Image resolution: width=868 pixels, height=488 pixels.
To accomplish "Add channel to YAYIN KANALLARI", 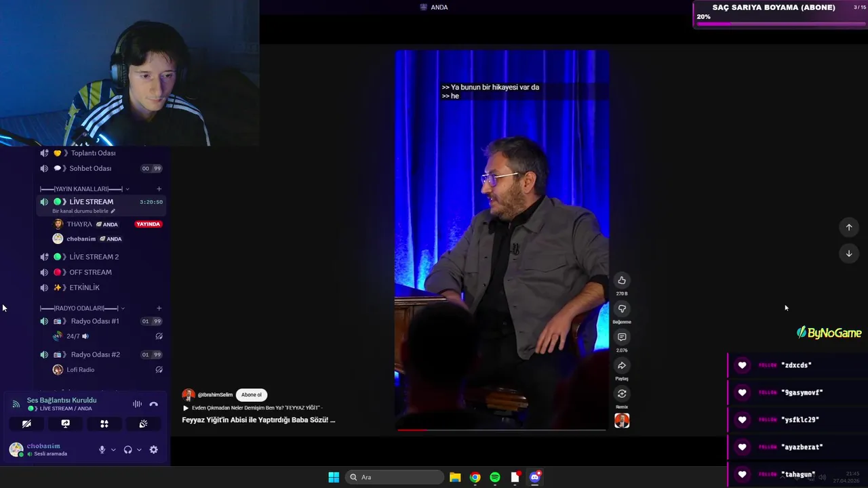I will click(159, 189).
